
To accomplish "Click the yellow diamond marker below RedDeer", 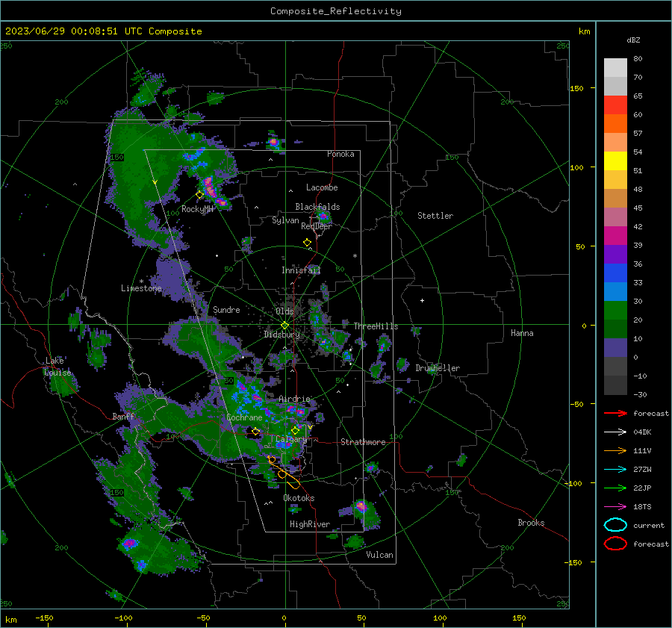I will pos(307,243).
